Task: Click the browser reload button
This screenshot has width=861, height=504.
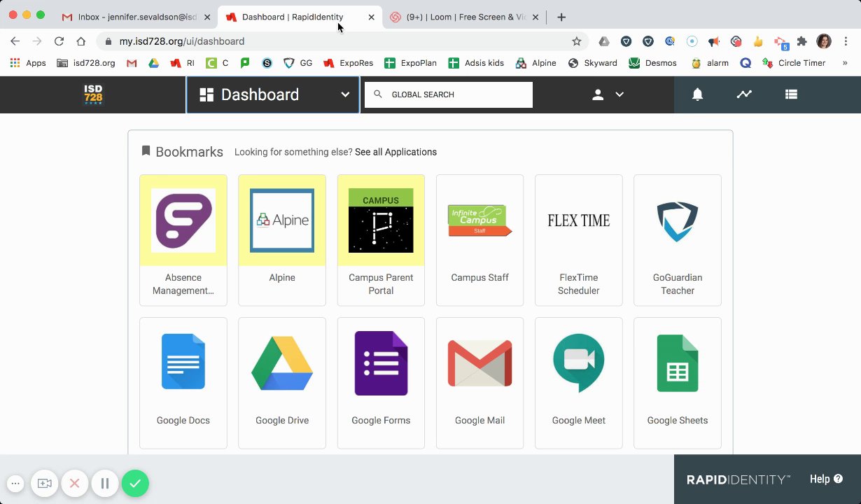Action: [59, 41]
